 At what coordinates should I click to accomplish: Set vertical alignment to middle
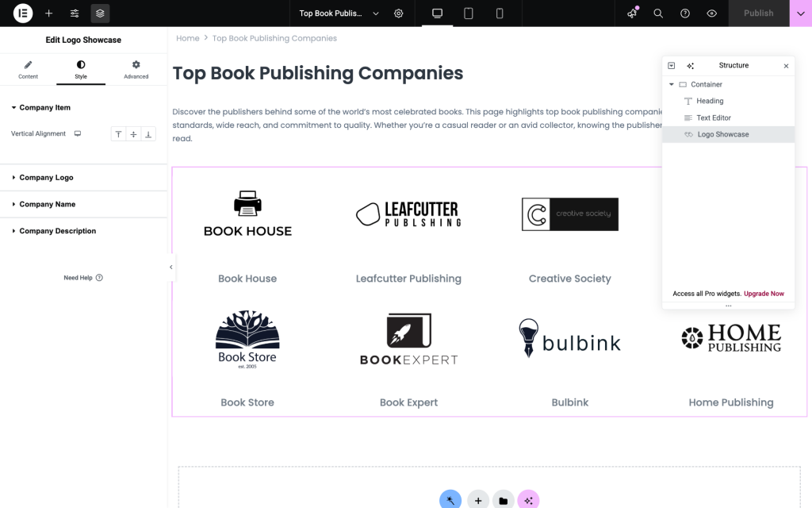click(133, 134)
